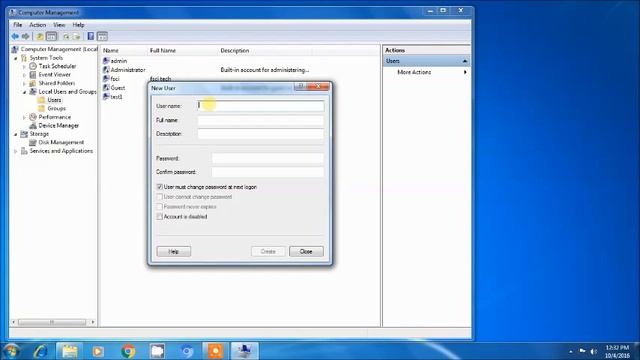Click the Close button in New User dialog

[306, 251]
